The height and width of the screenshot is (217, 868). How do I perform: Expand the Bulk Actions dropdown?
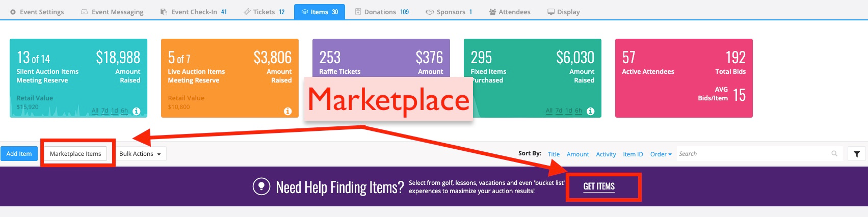pos(140,154)
